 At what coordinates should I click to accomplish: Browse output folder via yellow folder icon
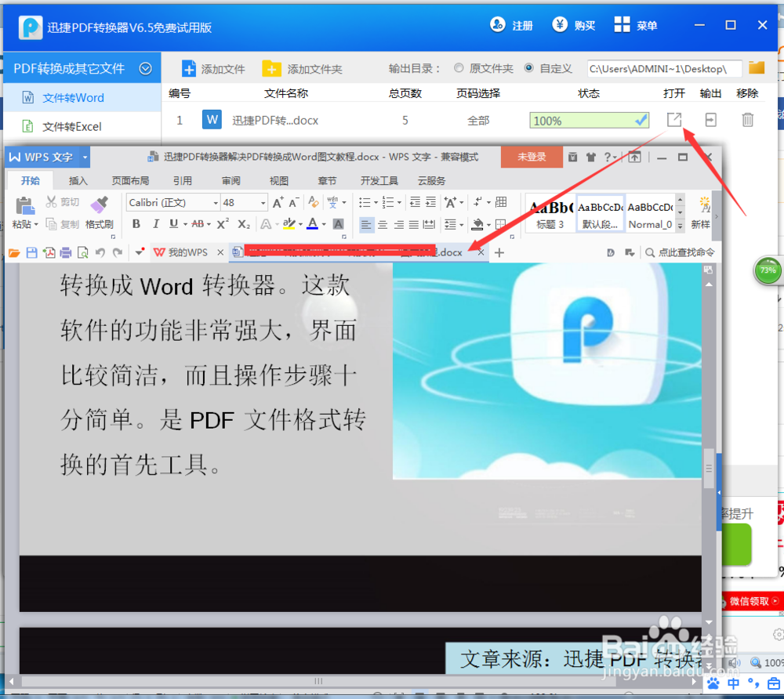757,67
